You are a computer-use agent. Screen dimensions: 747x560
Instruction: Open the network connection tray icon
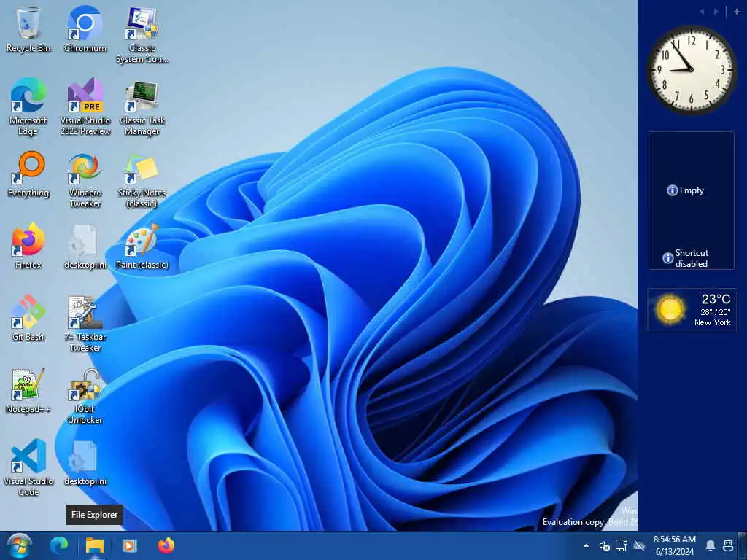(x=622, y=545)
